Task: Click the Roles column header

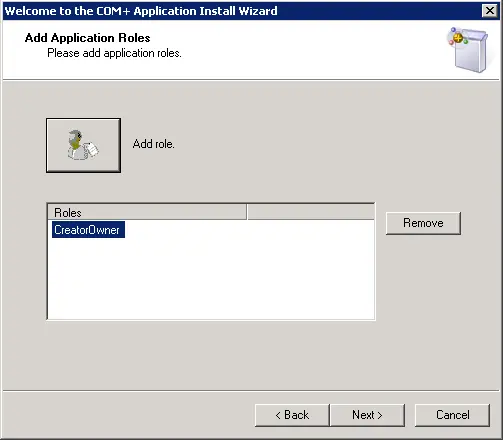Action: pos(147,212)
